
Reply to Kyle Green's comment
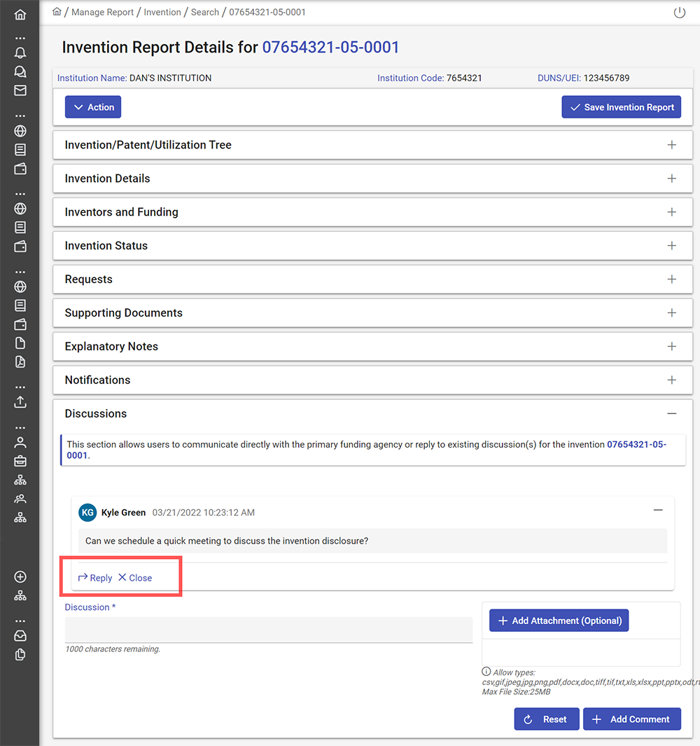point(95,578)
